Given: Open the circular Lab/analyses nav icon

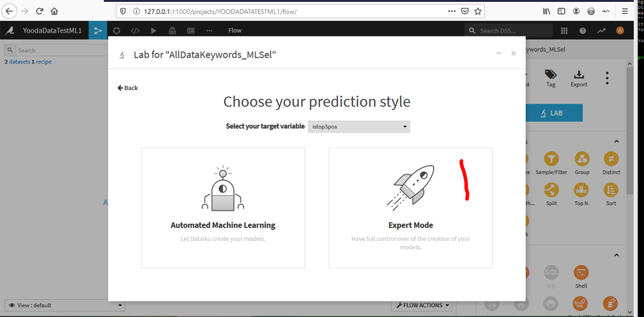Looking at the screenshot, I should [x=116, y=30].
